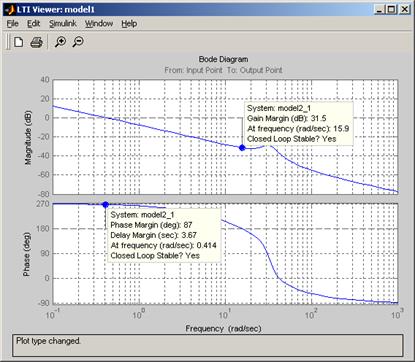Screen dimensions: 415x362
Task: Click the Frequency (rad/sec) axis label
Action: [223, 329]
